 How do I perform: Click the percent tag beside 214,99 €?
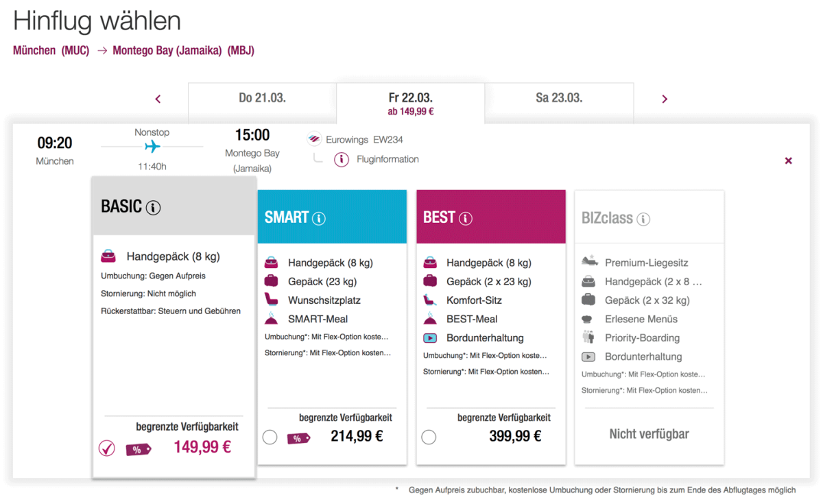[x=298, y=438]
